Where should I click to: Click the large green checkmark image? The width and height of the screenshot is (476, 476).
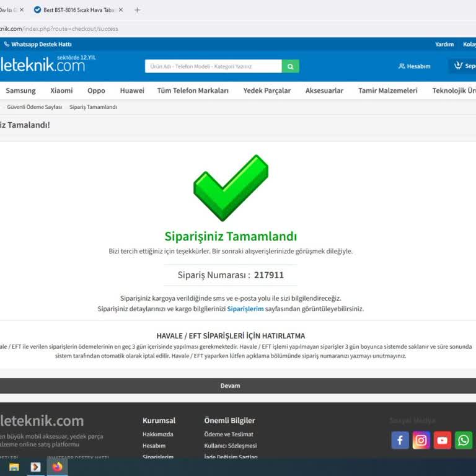[231, 188]
